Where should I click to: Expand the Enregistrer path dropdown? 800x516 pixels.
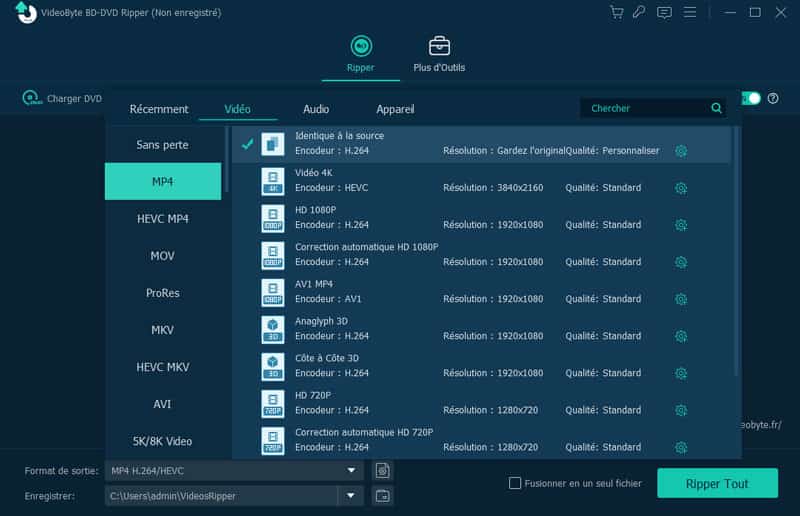pos(351,496)
